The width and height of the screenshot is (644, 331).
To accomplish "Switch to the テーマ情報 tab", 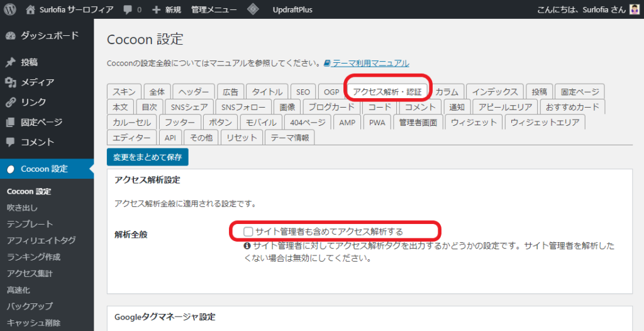I will tap(290, 138).
